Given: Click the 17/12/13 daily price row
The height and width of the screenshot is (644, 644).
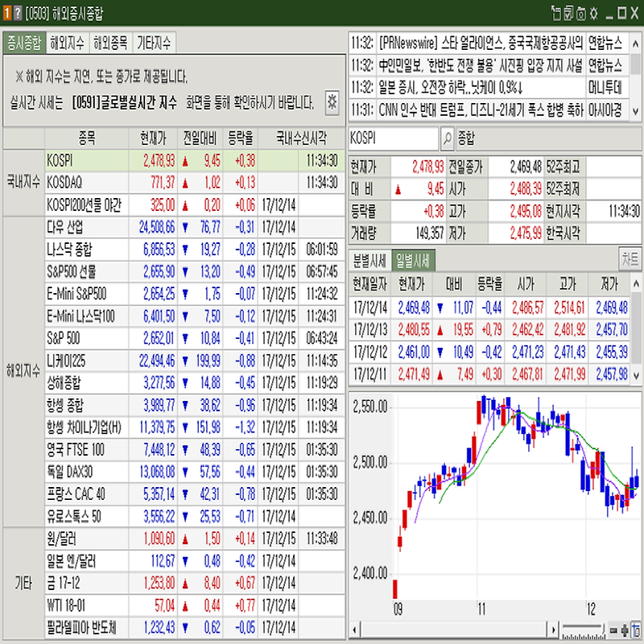Looking at the screenshot, I should [489, 329].
